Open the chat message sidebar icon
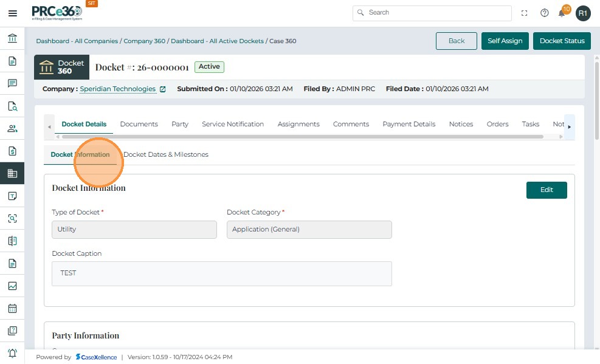The image size is (600, 364). tap(12, 83)
